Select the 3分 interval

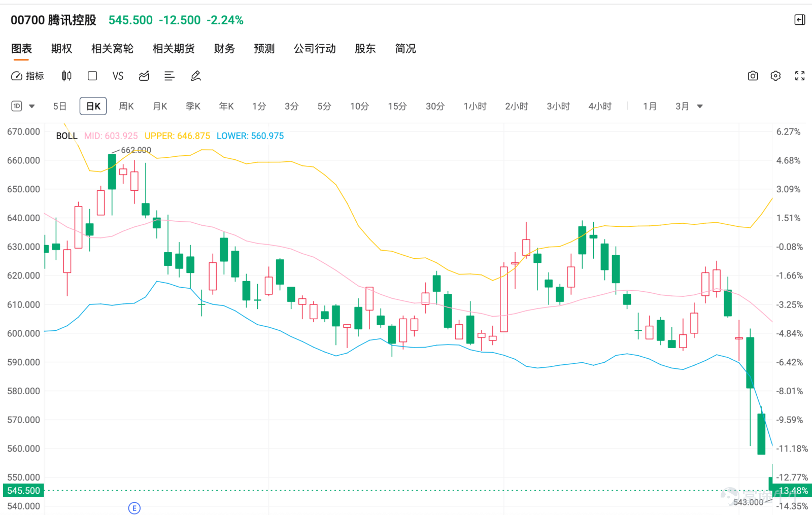(x=291, y=107)
